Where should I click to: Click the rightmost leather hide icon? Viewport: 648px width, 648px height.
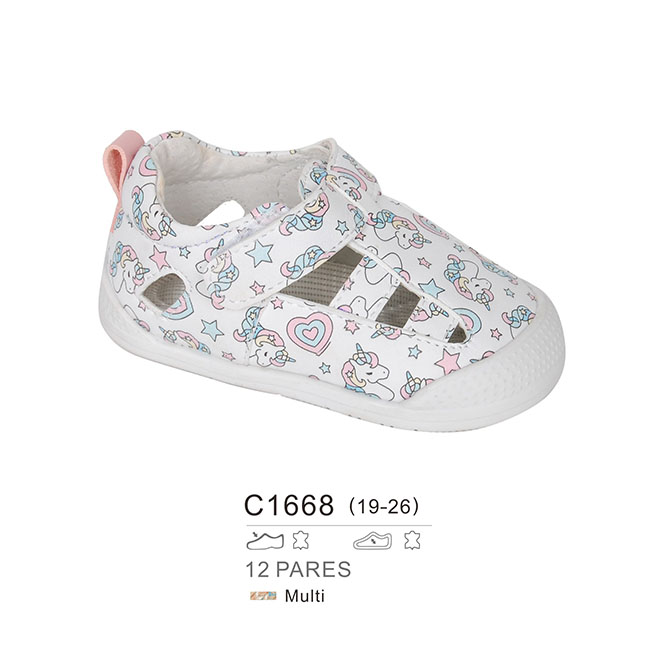[412, 540]
